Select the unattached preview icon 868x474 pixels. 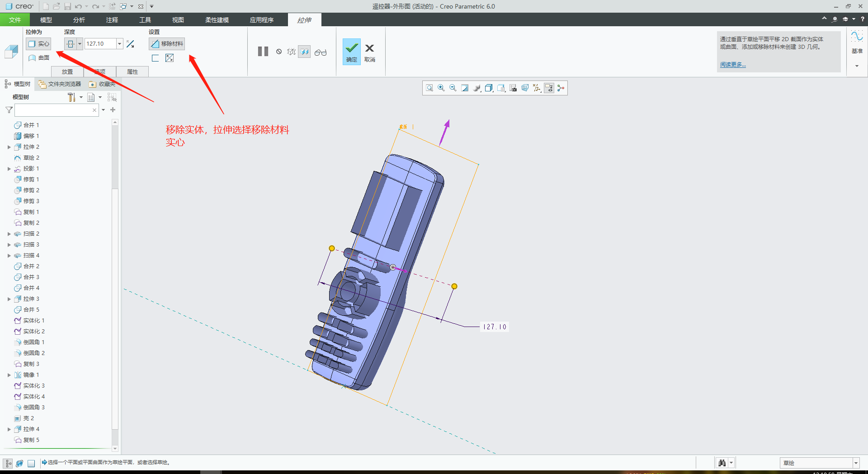(292, 52)
